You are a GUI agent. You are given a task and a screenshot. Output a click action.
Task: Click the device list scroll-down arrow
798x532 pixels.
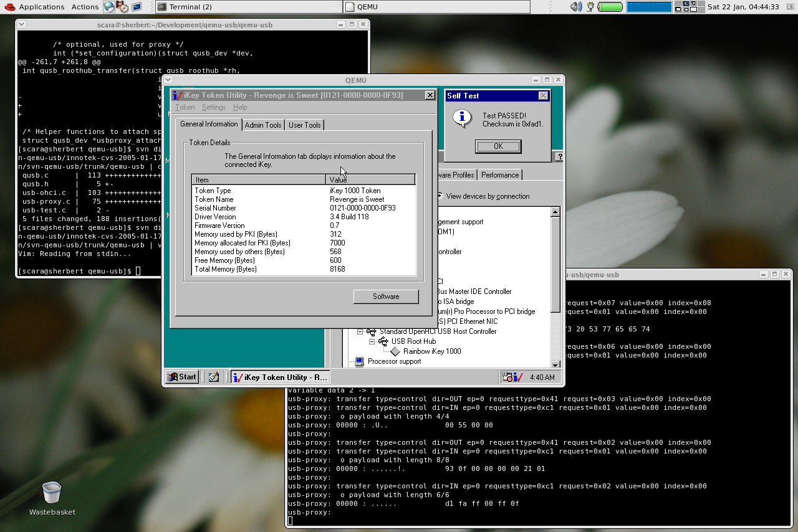click(x=555, y=364)
